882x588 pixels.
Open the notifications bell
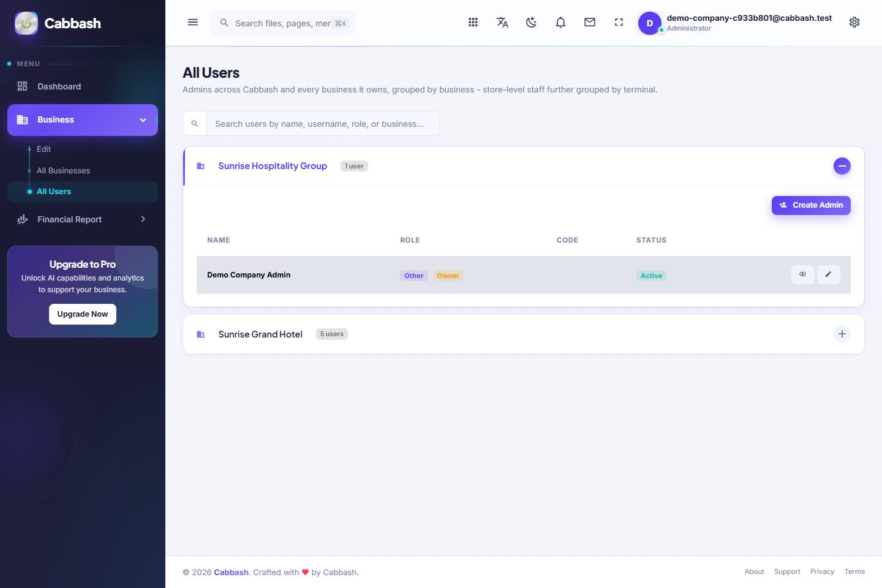pyautogui.click(x=560, y=23)
